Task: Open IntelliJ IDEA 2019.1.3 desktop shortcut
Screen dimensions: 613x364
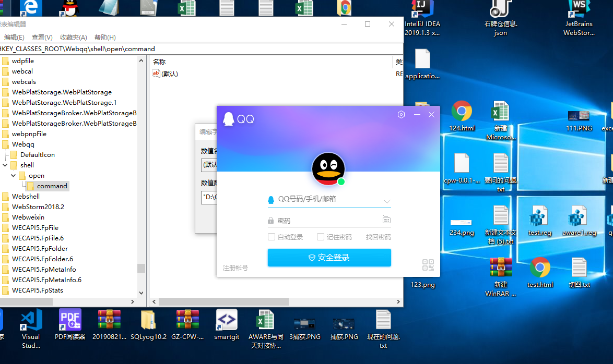Action: [x=422, y=18]
